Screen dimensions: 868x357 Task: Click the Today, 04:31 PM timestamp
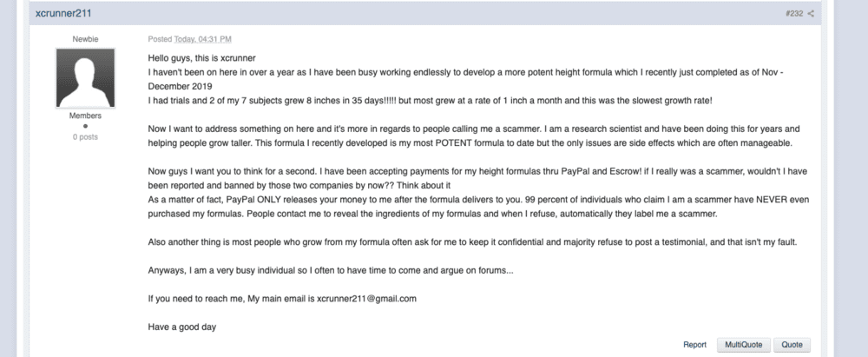(x=202, y=39)
